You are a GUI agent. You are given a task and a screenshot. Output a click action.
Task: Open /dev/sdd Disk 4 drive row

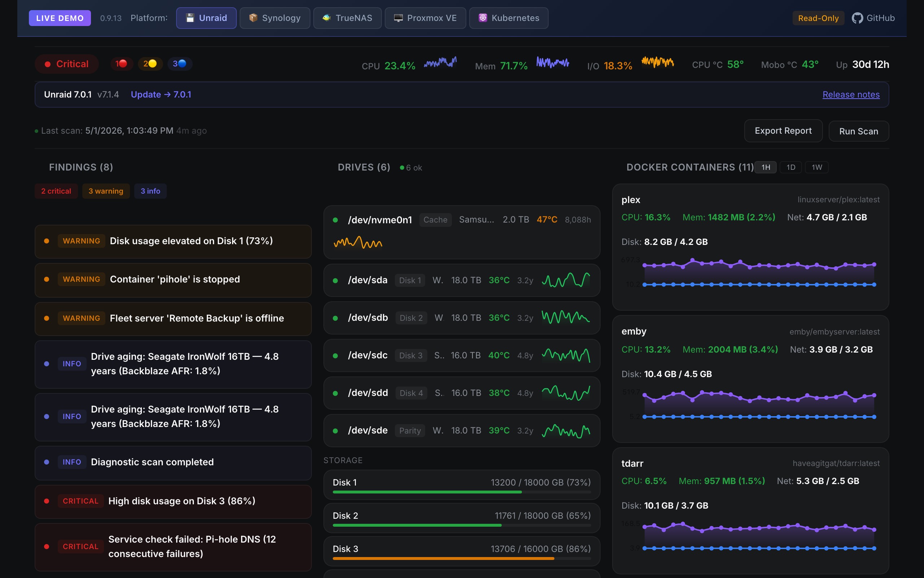tap(462, 393)
